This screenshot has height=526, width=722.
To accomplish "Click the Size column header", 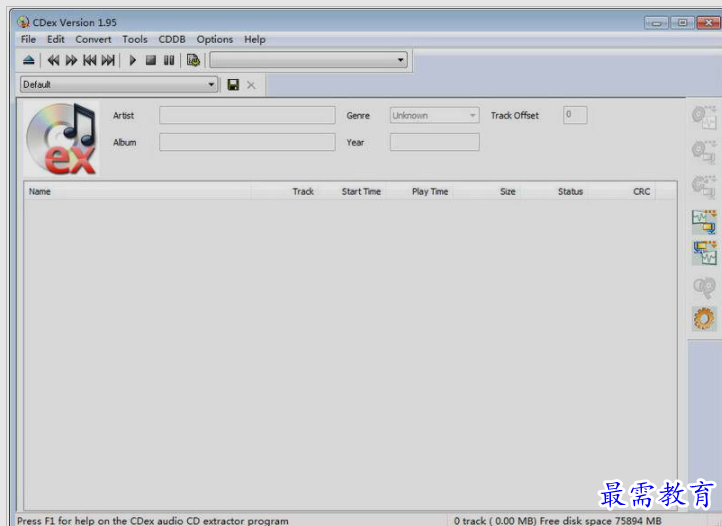I will tap(486, 192).
